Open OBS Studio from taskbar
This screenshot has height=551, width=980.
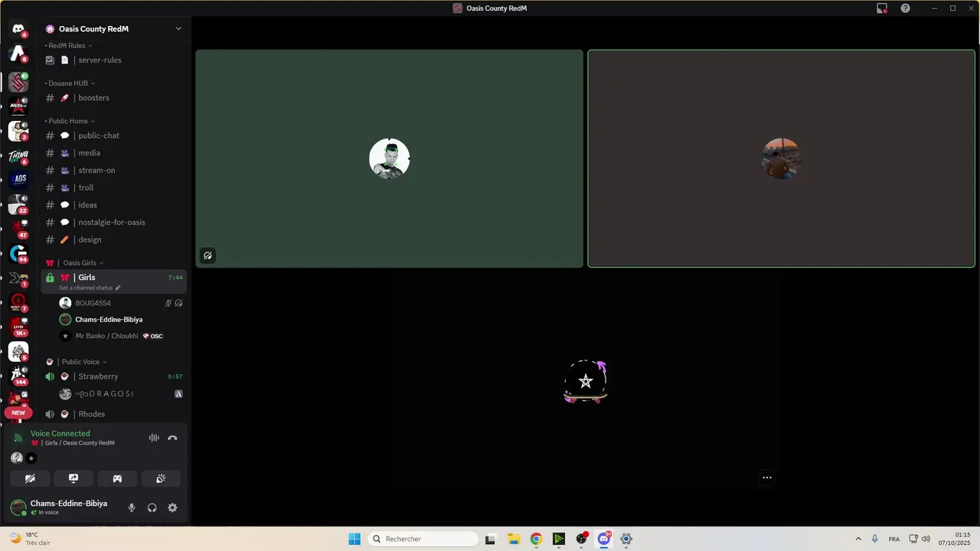(581, 539)
